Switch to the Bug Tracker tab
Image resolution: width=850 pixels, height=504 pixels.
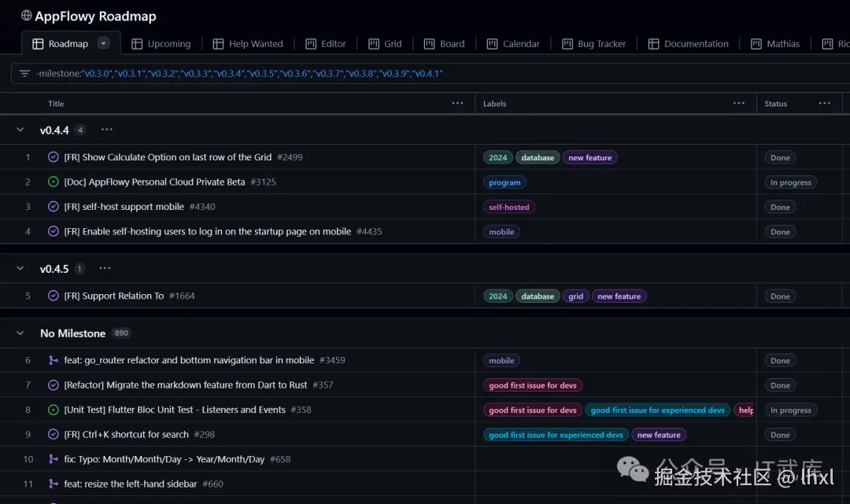click(x=593, y=44)
